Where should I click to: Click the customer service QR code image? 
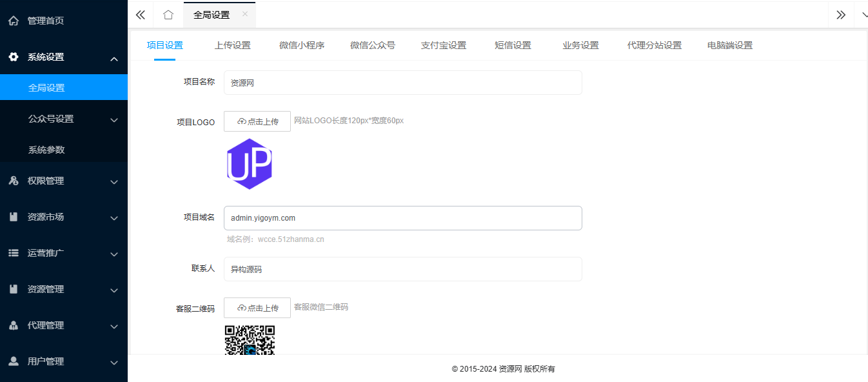(250, 340)
